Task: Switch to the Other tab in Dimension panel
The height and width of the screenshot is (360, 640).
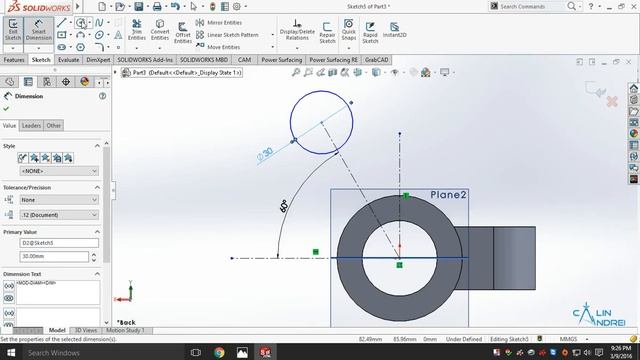Action: (x=53, y=126)
